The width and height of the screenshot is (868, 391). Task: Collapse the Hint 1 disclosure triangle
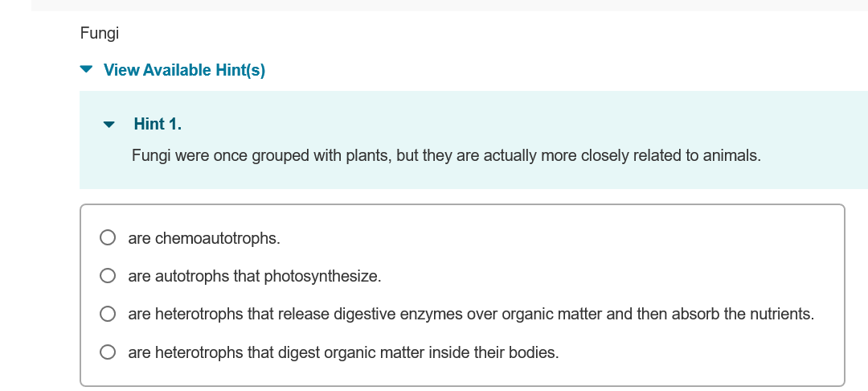point(109,125)
